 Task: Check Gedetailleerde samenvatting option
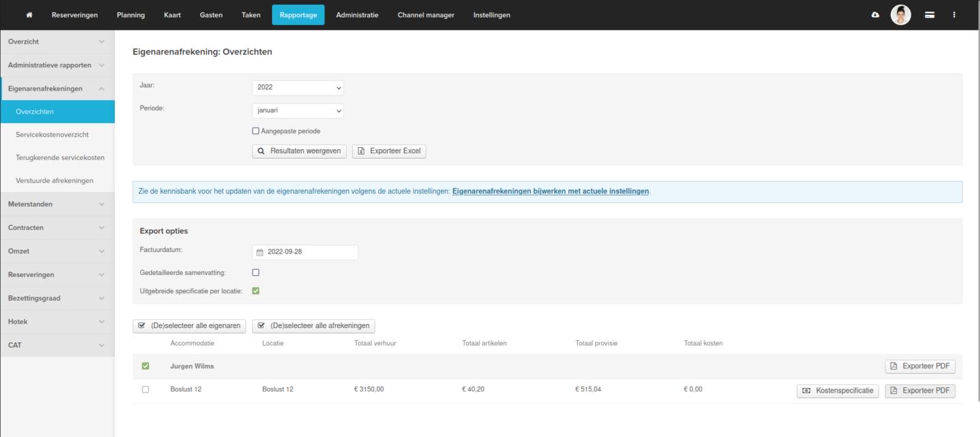pos(256,272)
